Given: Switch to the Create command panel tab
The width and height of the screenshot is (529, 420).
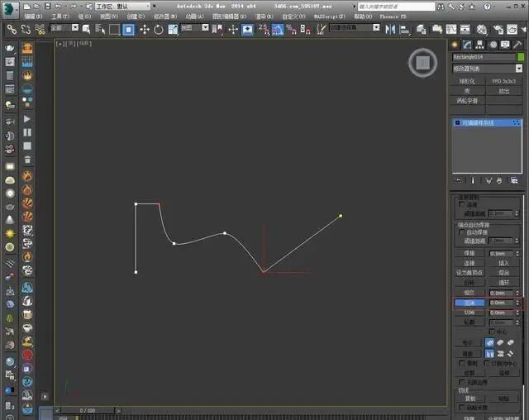Looking at the screenshot, I should (455, 45).
